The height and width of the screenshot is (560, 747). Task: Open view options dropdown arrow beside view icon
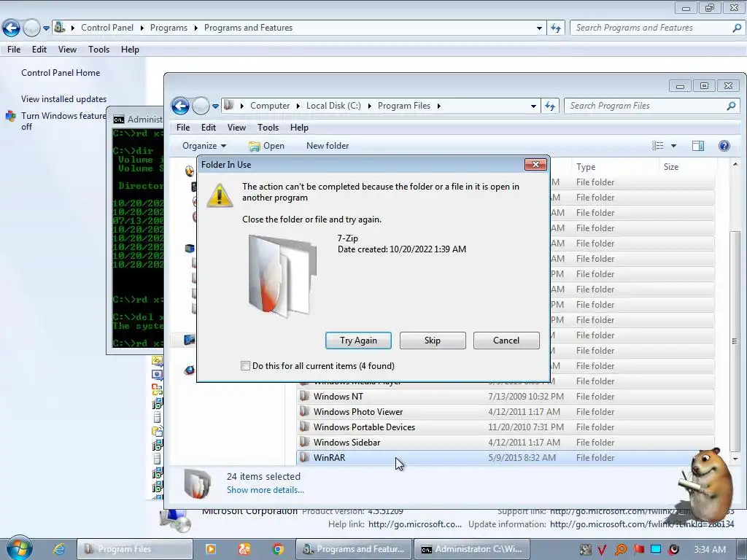(673, 146)
